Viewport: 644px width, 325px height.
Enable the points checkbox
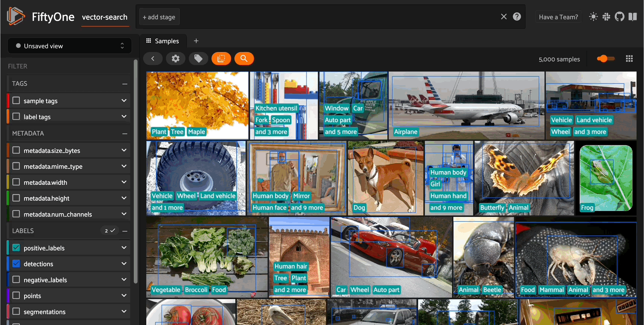click(16, 296)
